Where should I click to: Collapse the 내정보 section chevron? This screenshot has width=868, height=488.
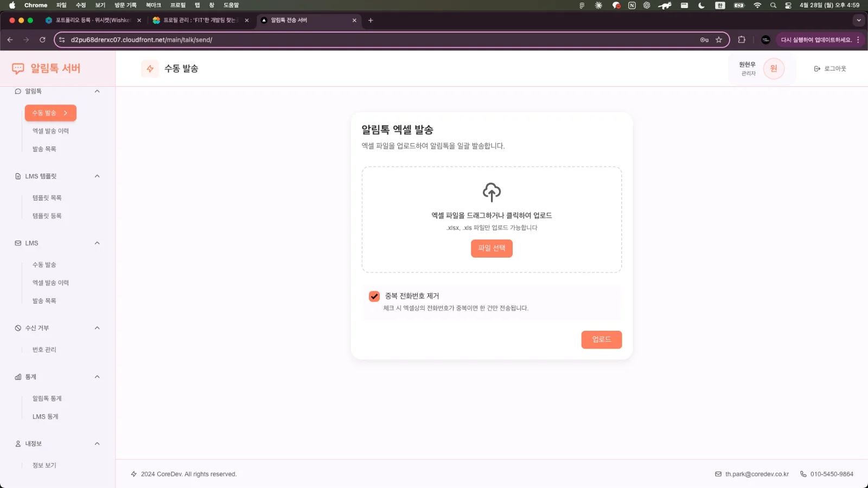[x=97, y=444]
